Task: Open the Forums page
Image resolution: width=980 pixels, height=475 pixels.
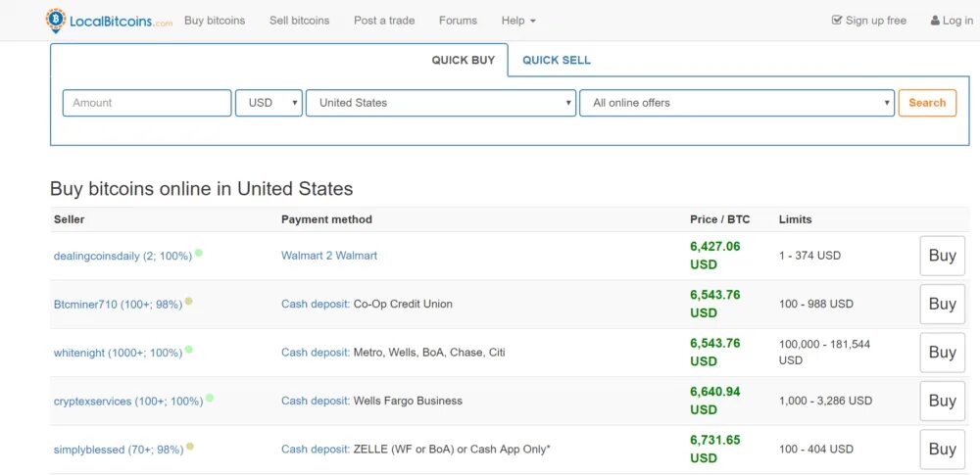Action: click(x=458, y=21)
